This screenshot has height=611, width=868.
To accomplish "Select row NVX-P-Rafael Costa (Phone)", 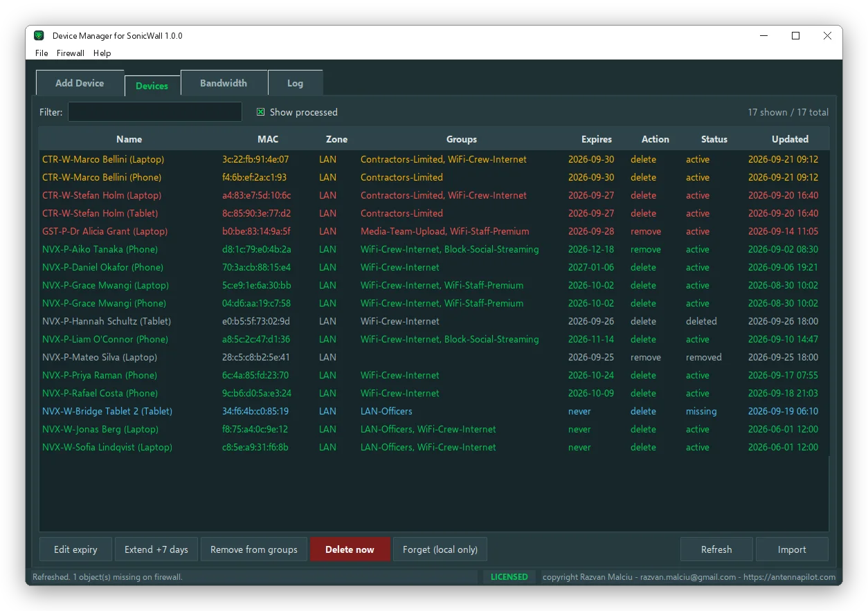I will [x=433, y=393].
